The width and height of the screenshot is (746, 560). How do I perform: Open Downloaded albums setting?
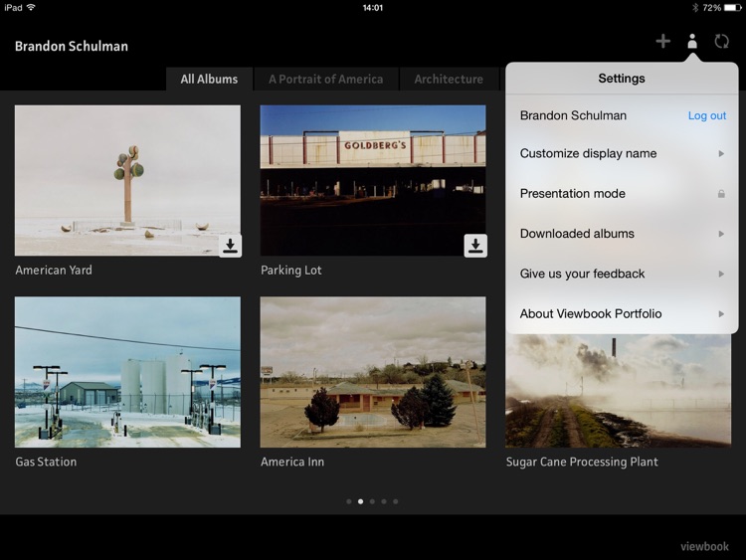(622, 234)
